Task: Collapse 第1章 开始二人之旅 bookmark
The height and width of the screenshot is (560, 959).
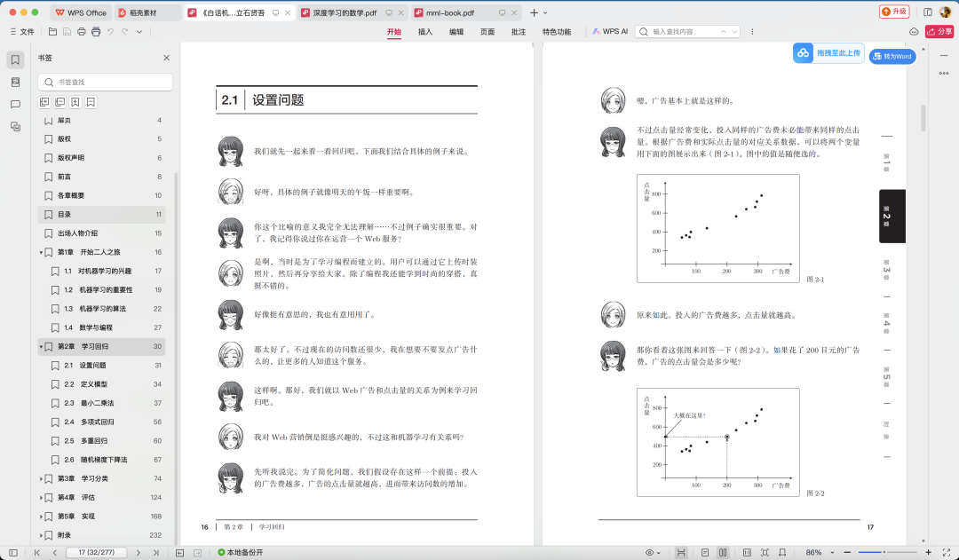Action: pyautogui.click(x=41, y=252)
